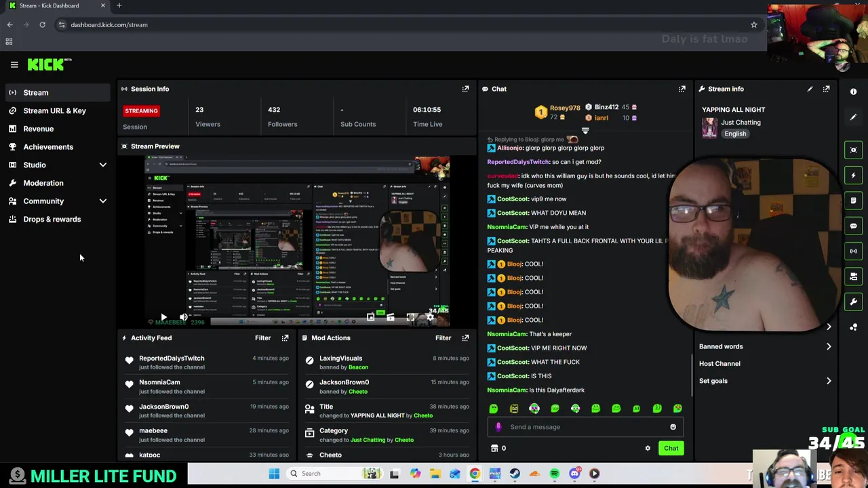This screenshot has width=868, height=488.
Task: Toggle the broadcast signal widget icon
Action: pos(854,251)
